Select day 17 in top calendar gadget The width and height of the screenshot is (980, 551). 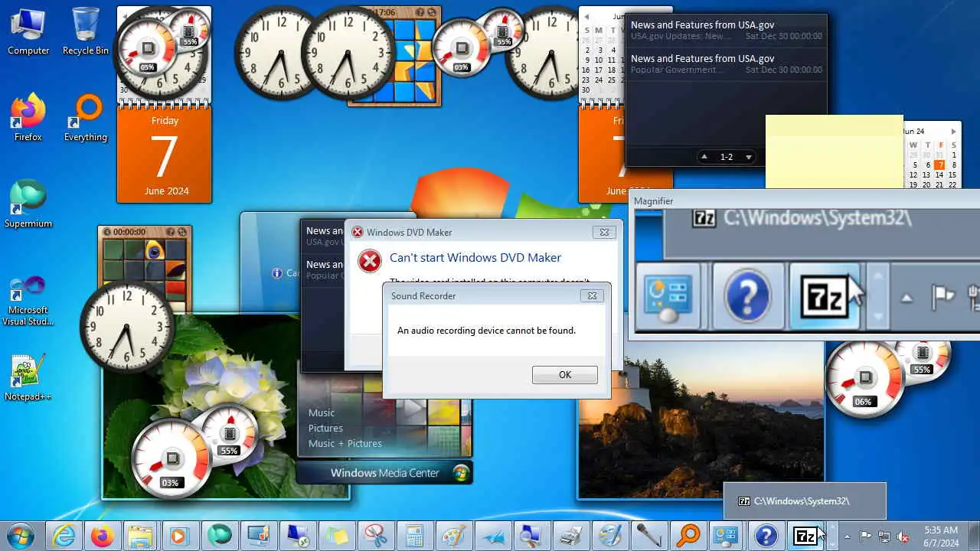coord(599,70)
